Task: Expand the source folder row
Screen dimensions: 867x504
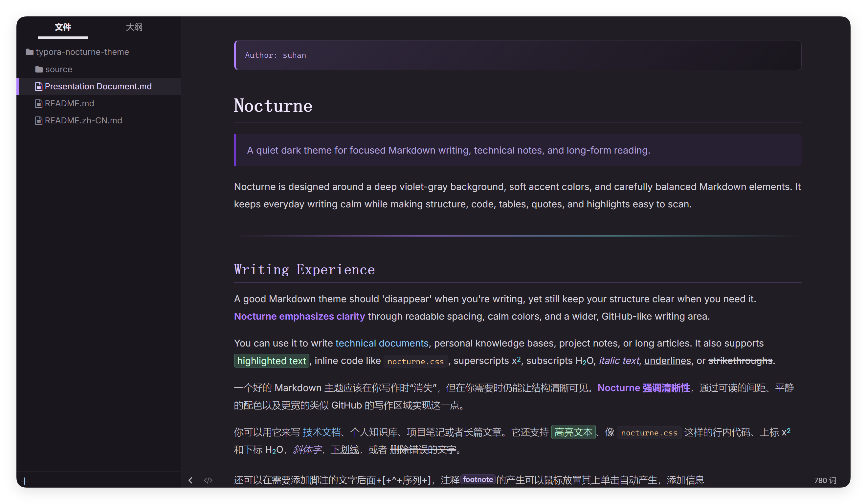Action: tap(99, 70)
